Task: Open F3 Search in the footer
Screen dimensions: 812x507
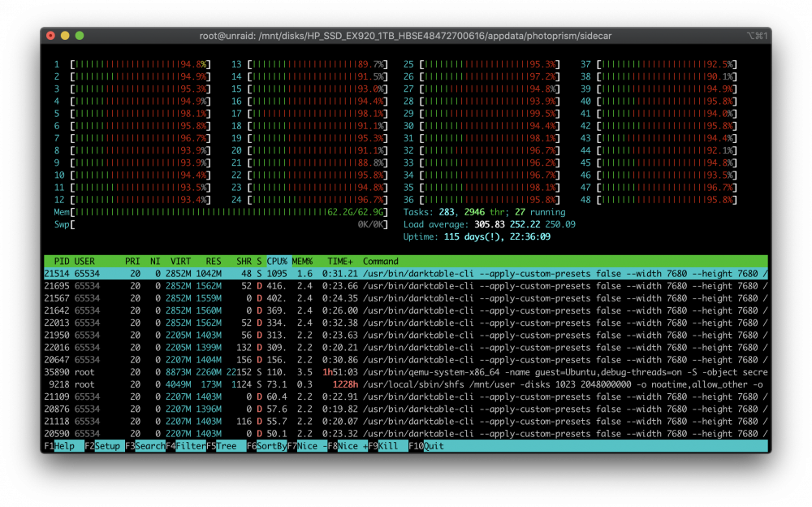Action: click(145, 446)
